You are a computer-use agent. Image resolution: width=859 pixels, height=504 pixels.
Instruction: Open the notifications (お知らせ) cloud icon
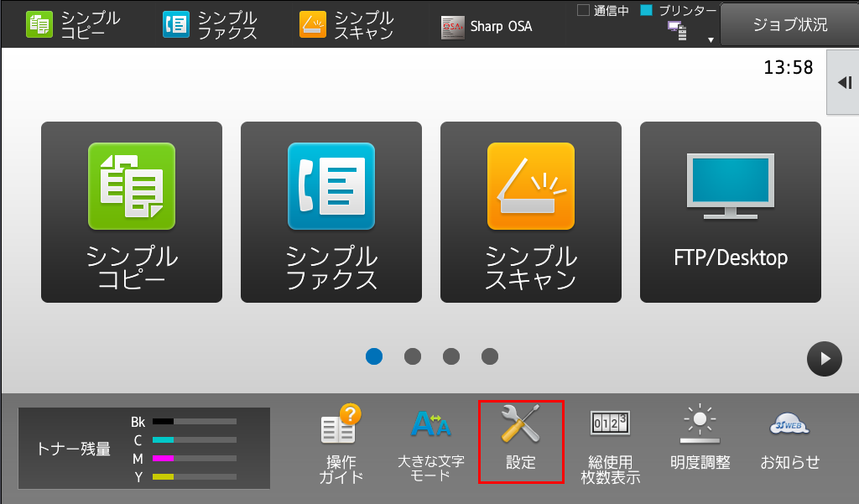[x=789, y=441]
